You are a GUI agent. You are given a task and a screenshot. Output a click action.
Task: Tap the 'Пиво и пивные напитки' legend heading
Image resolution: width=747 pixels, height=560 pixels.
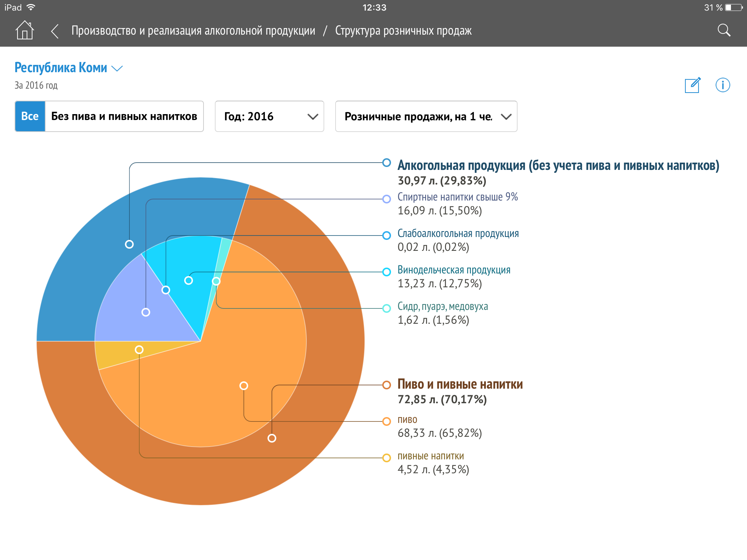click(460, 384)
